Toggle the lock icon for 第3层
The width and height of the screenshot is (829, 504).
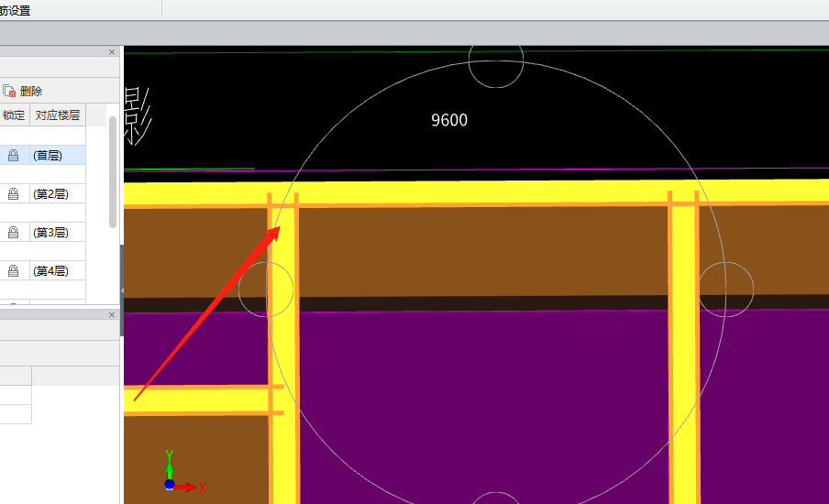(13, 233)
